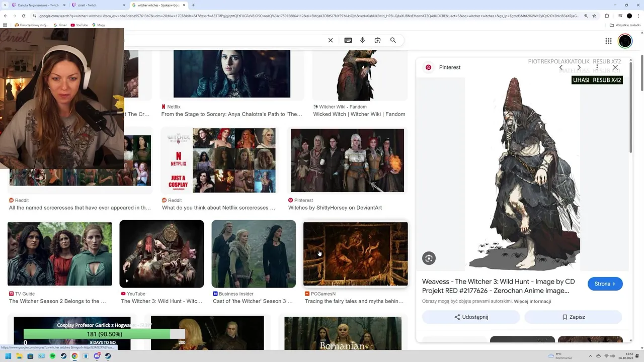Click the browser back arrow

[6, 16]
